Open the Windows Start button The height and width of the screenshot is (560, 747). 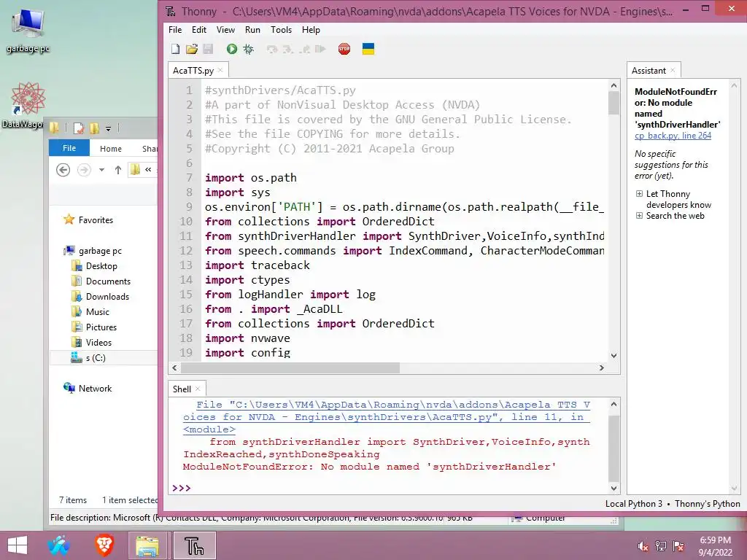18,545
